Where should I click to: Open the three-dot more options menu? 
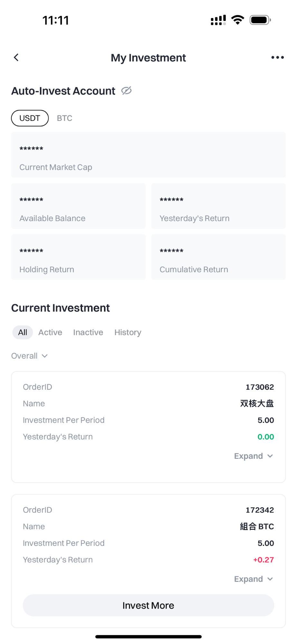(277, 58)
